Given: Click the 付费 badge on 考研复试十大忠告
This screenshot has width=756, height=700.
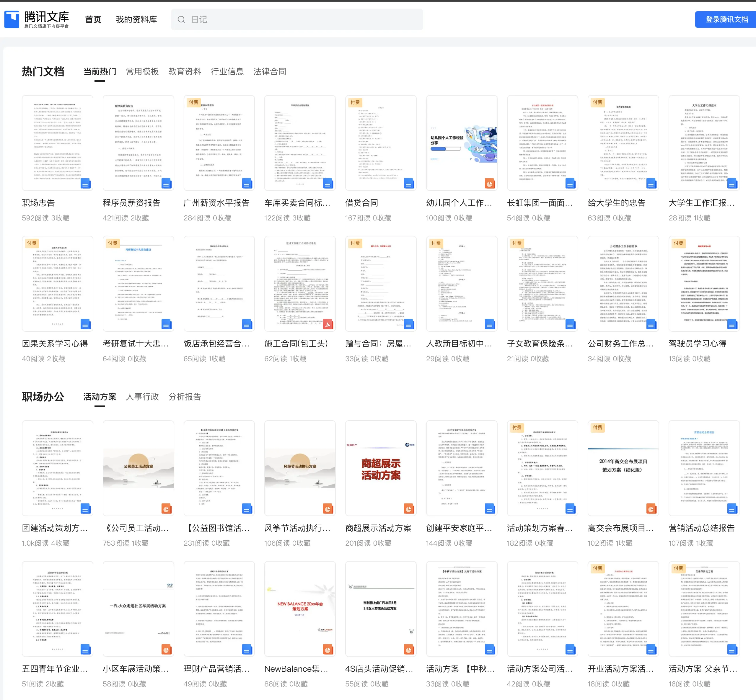Looking at the screenshot, I should (x=113, y=243).
